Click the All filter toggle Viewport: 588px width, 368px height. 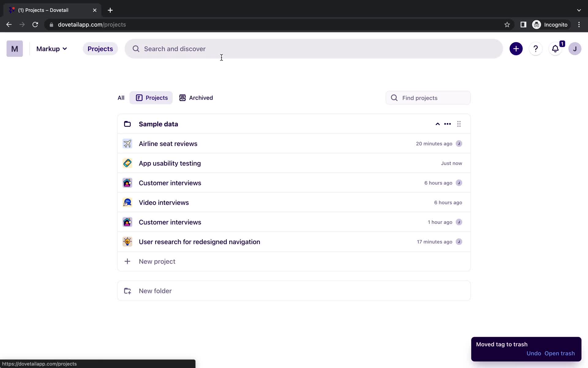tap(121, 98)
